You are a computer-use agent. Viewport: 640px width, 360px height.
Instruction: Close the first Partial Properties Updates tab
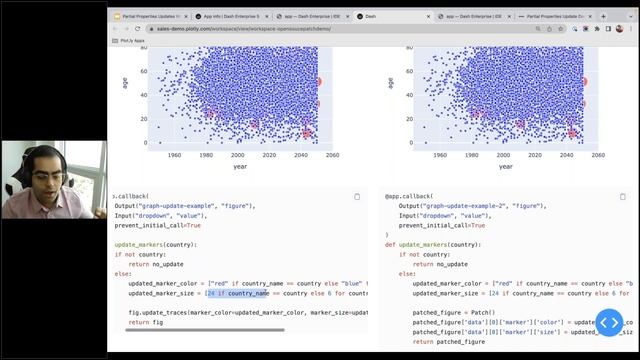click(186, 16)
